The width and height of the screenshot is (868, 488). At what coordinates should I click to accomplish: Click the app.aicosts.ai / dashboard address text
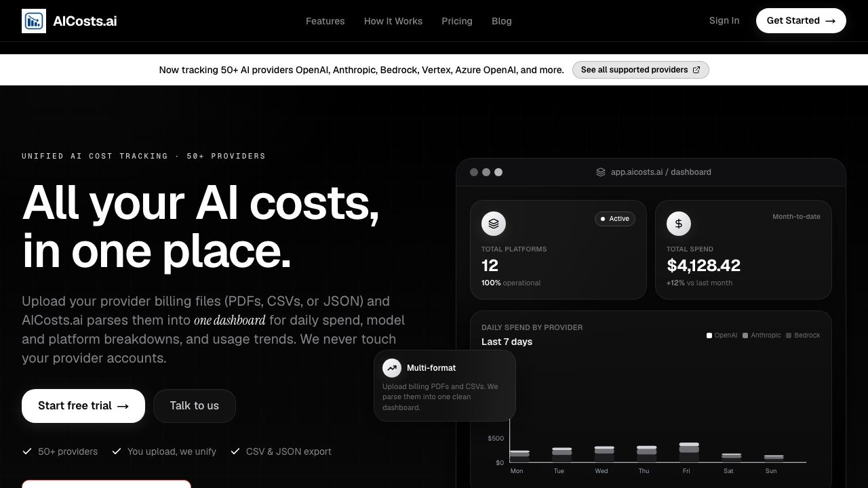click(x=661, y=172)
